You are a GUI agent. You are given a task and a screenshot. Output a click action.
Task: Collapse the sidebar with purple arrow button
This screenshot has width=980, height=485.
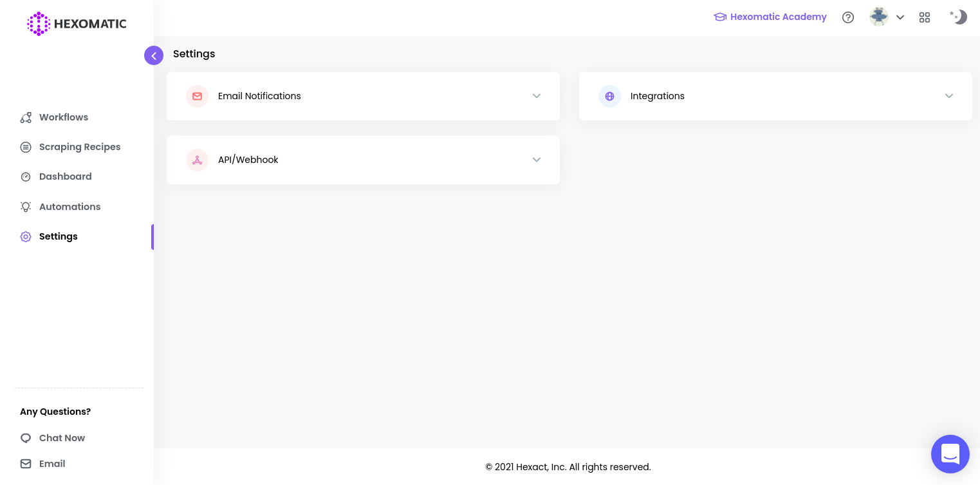tap(154, 55)
